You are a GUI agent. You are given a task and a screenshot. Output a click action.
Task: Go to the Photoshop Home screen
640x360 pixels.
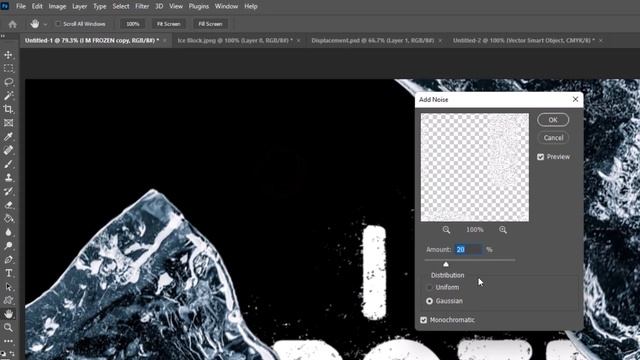[x=12, y=24]
